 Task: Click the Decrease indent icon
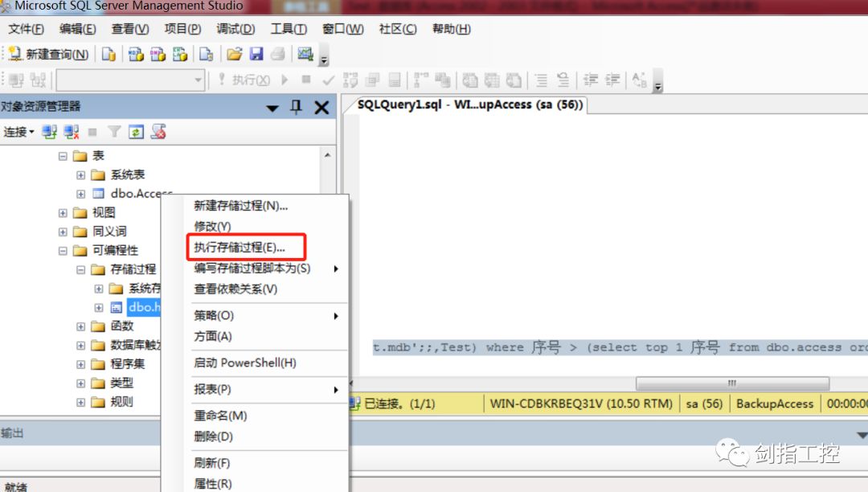[x=591, y=80]
